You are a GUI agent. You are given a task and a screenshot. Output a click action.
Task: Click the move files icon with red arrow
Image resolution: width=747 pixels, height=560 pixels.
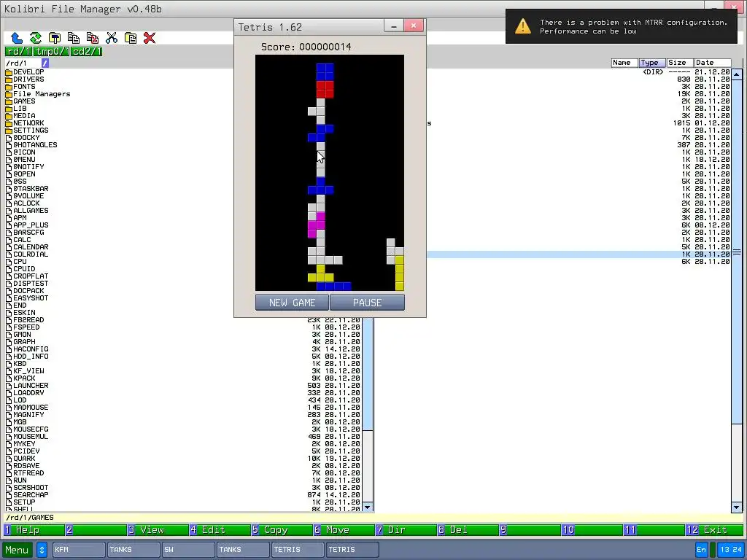(x=93, y=38)
